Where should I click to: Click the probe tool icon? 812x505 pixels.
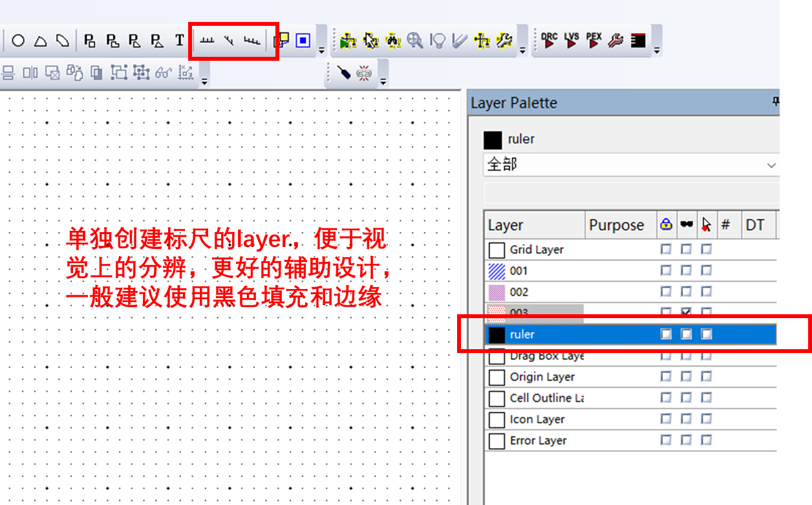coord(344,72)
